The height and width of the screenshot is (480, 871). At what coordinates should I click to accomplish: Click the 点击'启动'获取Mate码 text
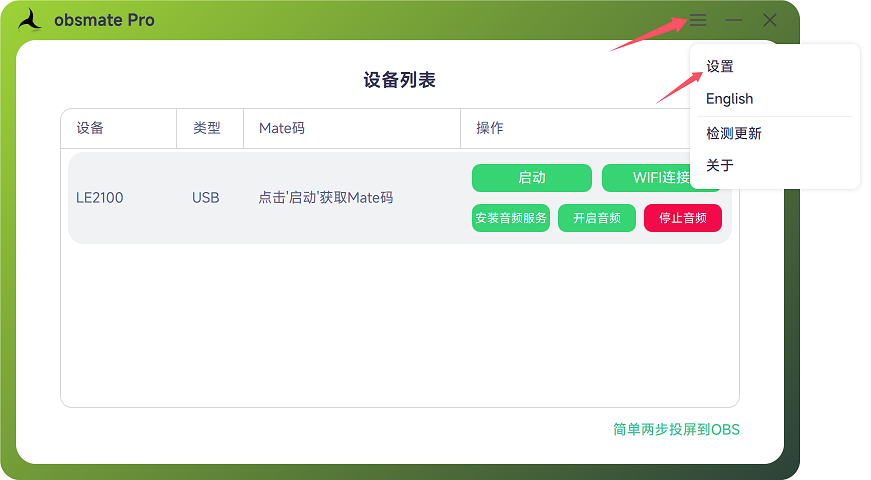[x=326, y=198]
